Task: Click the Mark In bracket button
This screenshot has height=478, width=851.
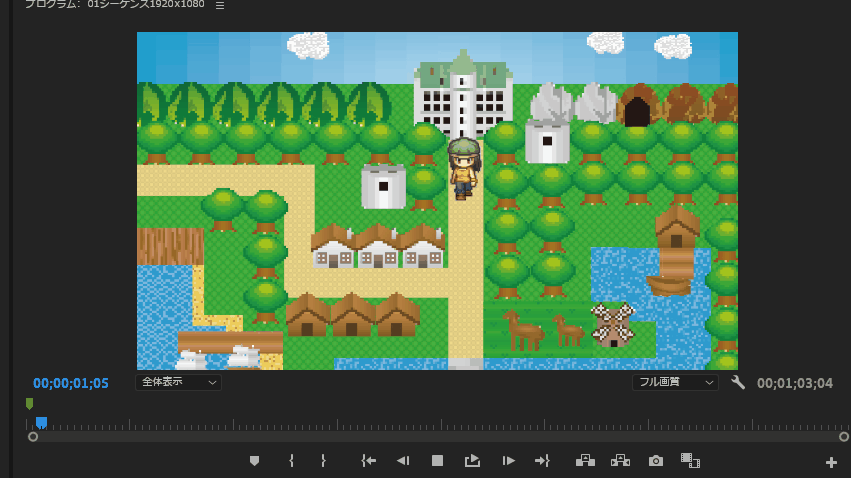Action: coord(291,461)
